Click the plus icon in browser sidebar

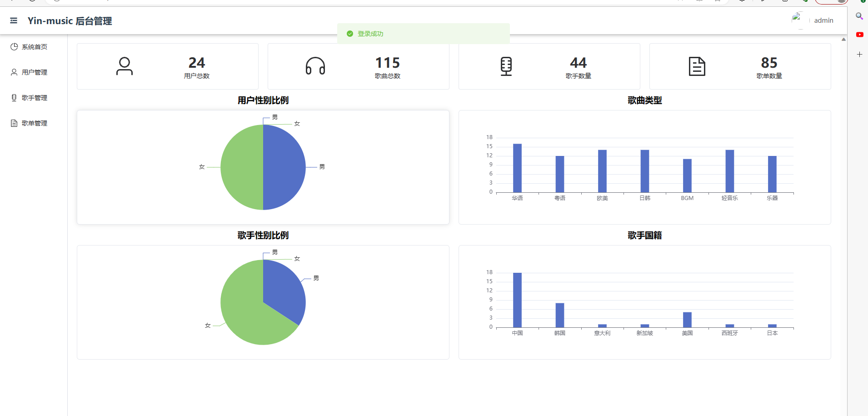(x=859, y=54)
